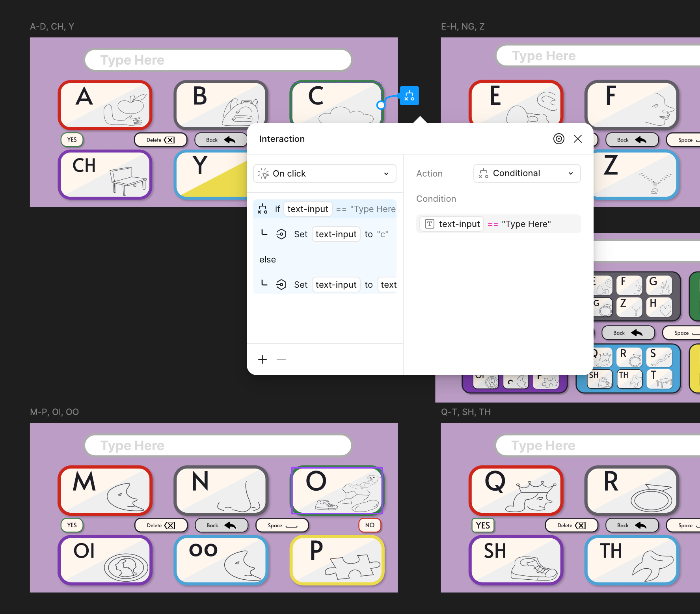Select the frame label "A-D, CH, Y"
Image resolution: width=700 pixels, height=614 pixels.
(52, 26)
